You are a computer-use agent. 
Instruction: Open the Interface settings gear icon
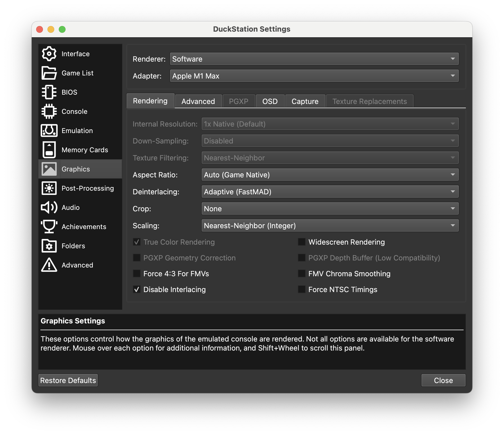pyautogui.click(x=49, y=54)
